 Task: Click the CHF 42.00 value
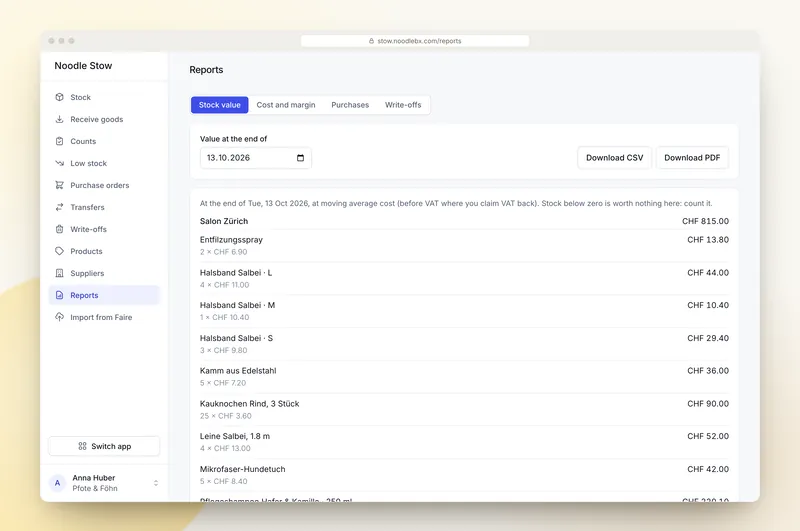click(x=708, y=469)
